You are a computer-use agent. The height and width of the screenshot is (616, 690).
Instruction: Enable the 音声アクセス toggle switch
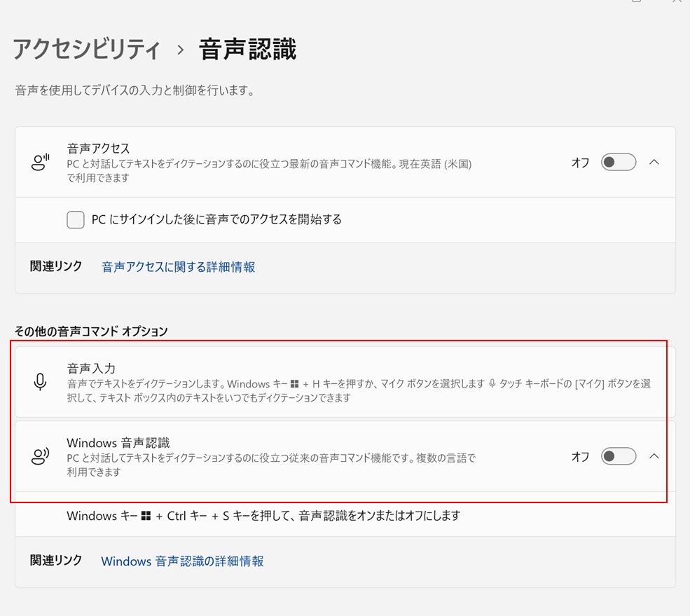pos(617,162)
